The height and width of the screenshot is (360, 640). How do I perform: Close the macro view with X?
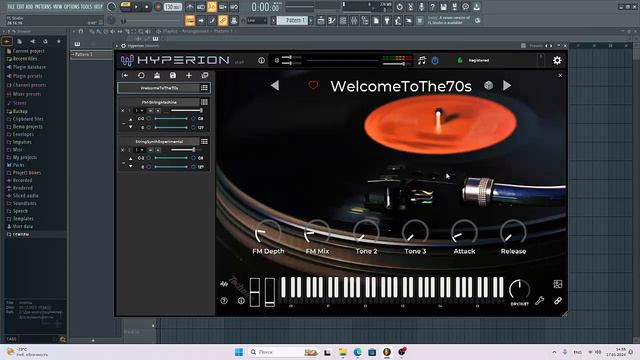click(560, 76)
